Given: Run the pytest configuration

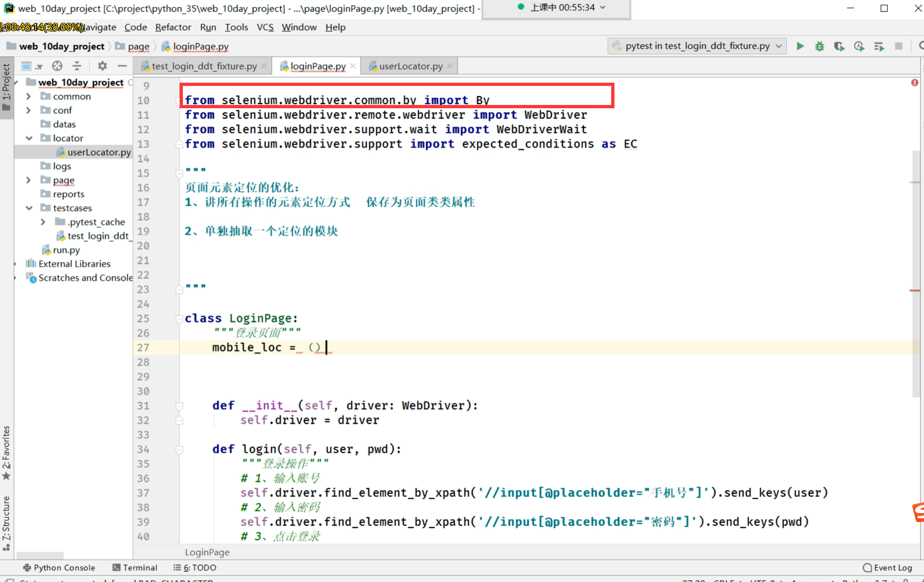Looking at the screenshot, I should (800, 46).
